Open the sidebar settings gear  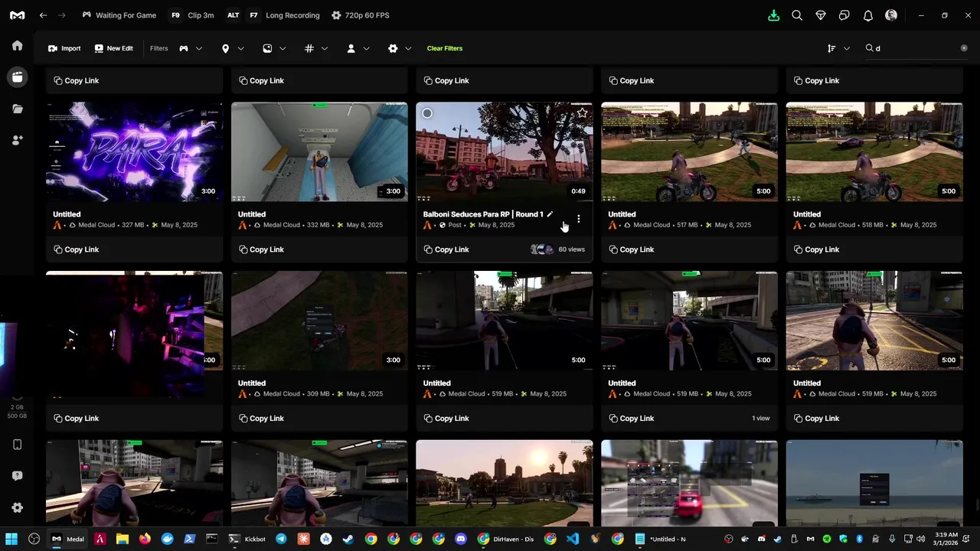18,507
